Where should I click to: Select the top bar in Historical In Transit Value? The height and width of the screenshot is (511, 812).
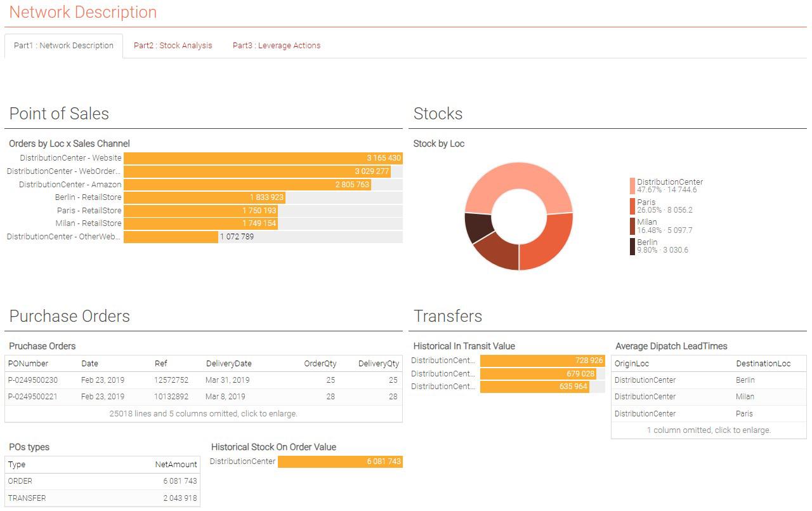[x=542, y=360]
